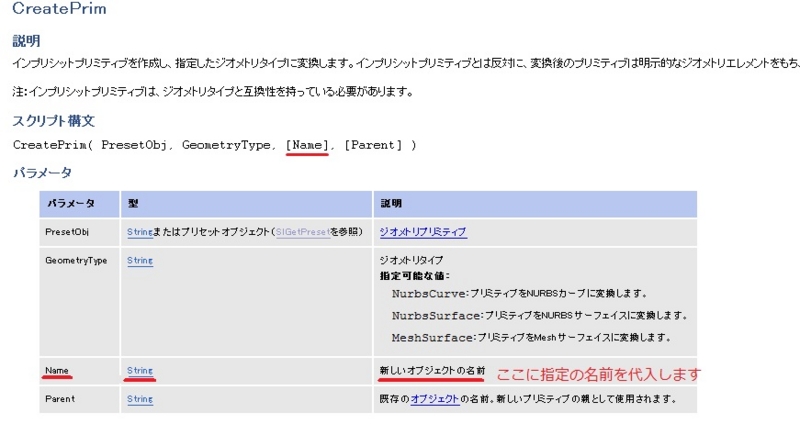Open String link in PresetObj row
This screenshot has height=424, width=800.
[x=140, y=232]
